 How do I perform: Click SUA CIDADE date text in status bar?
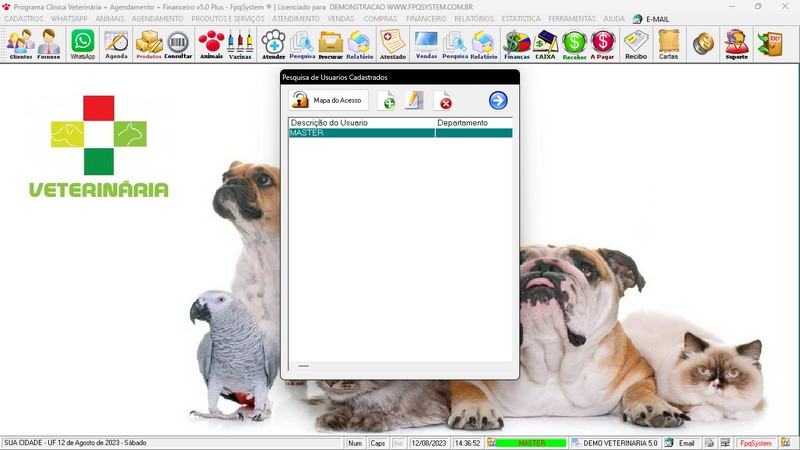[x=76, y=443]
